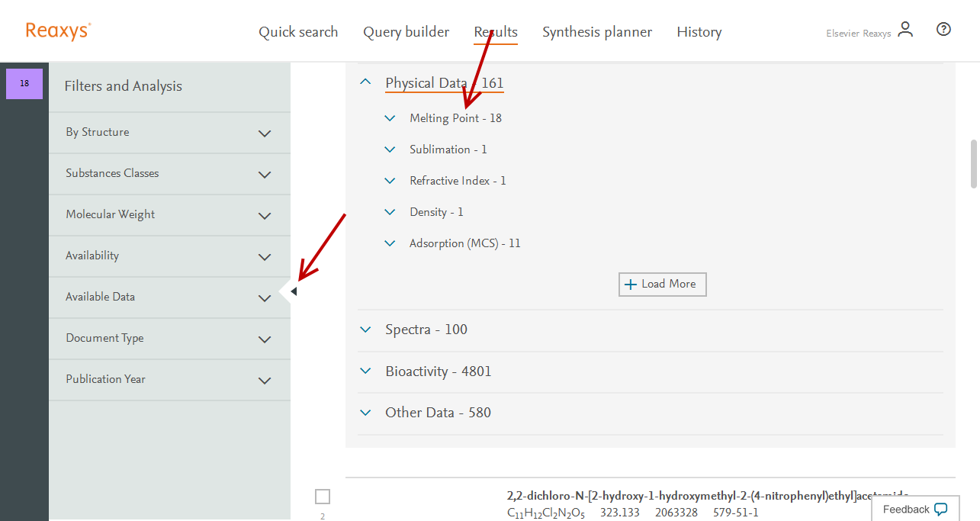Expand the Sublimation entry
This screenshot has height=521, width=980.
[390, 150]
